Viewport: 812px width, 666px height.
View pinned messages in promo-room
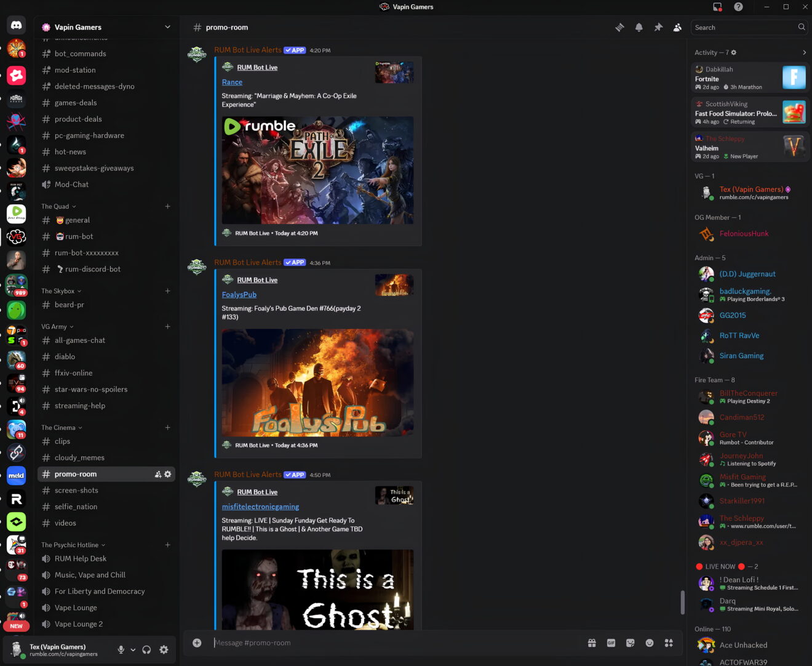[x=658, y=27]
